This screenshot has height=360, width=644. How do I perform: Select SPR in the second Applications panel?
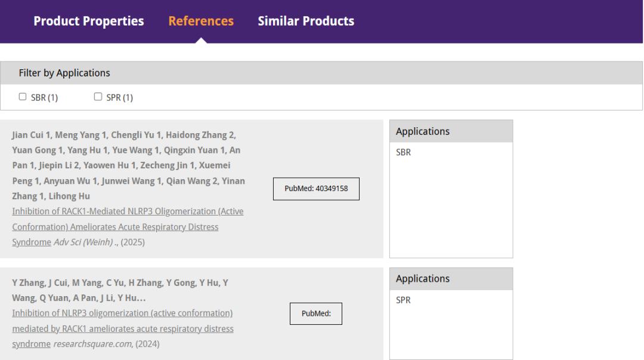pyautogui.click(x=404, y=300)
